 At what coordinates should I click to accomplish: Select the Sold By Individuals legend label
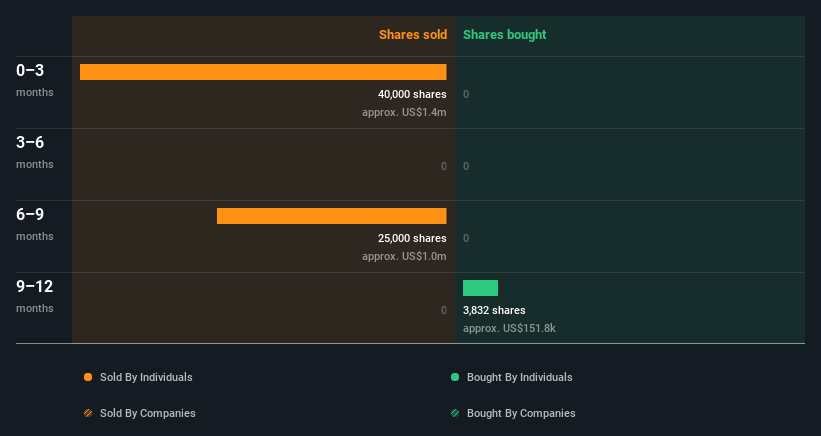tap(146, 377)
